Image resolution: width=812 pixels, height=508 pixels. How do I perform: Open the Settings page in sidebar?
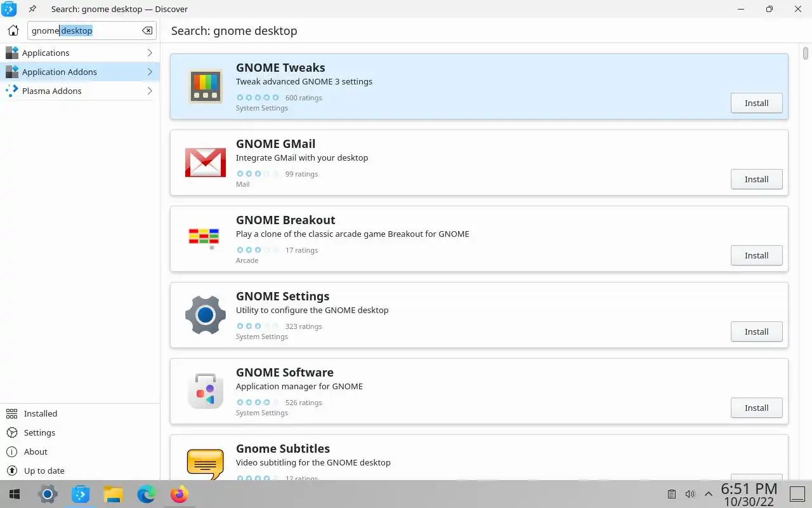click(x=80, y=432)
